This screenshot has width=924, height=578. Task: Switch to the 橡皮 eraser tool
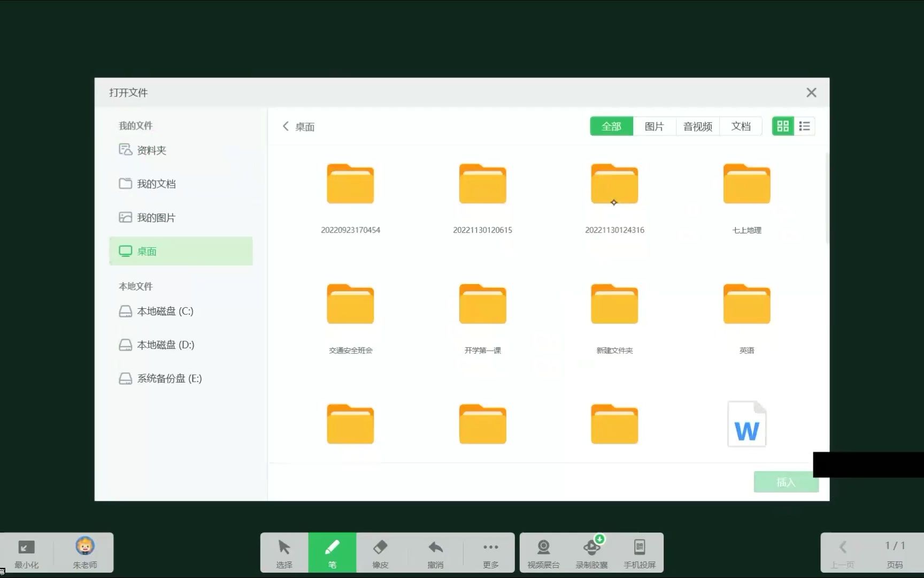(x=380, y=552)
